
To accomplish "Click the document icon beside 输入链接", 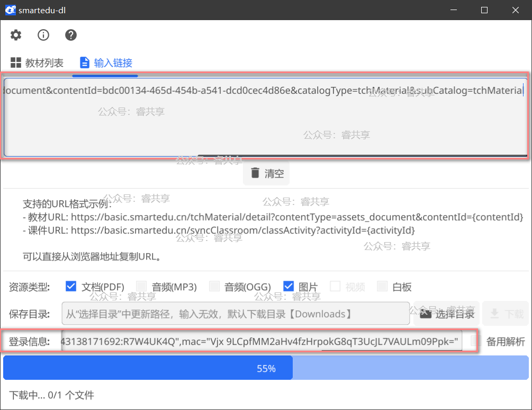I will (x=84, y=63).
